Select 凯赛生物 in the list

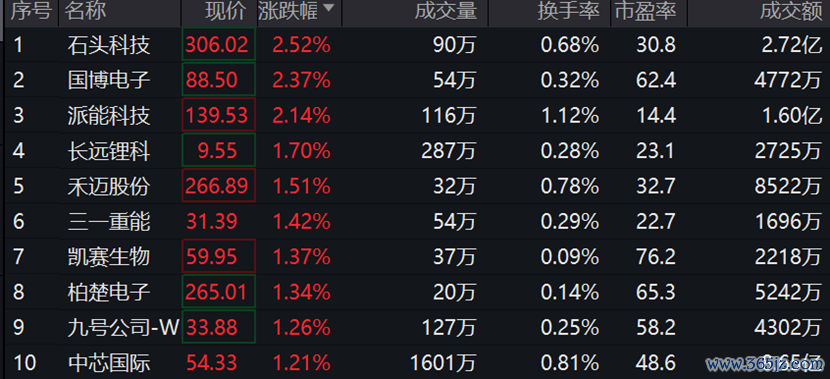click(x=109, y=257)
